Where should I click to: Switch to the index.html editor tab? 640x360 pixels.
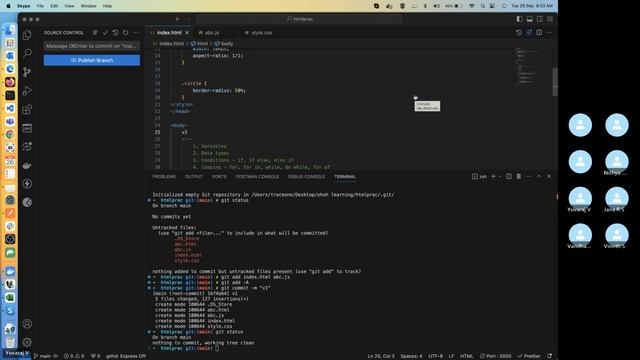pyautogui.click(x=169, y=33)
